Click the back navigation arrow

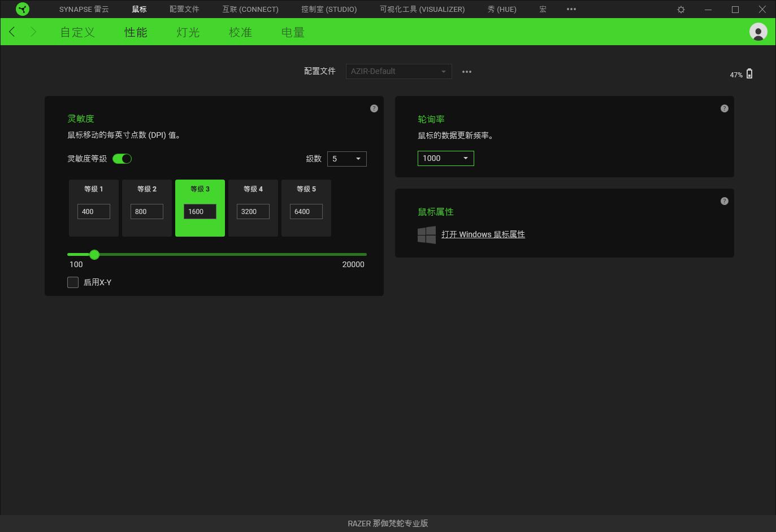(x=12, y=32)
